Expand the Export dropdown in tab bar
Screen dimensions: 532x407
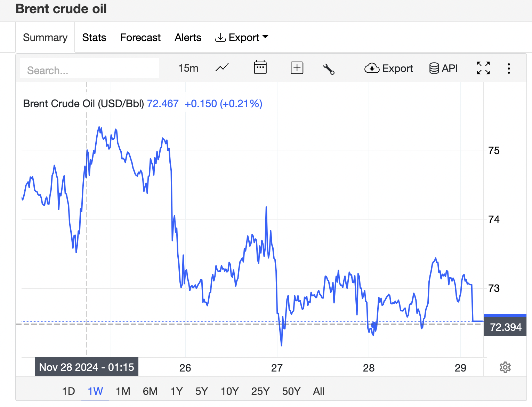pos(242,38)
